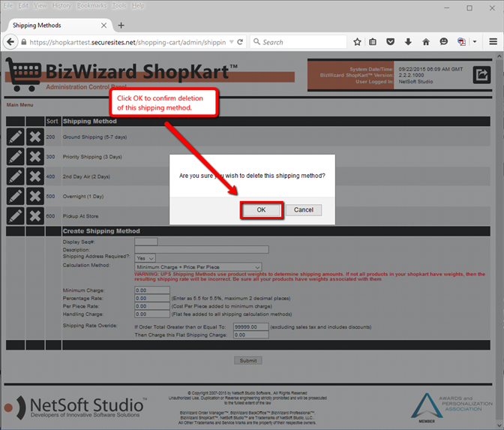The image size is (504, 430).
Task: Go to browser home icon
Action: (x=426, y=42)
